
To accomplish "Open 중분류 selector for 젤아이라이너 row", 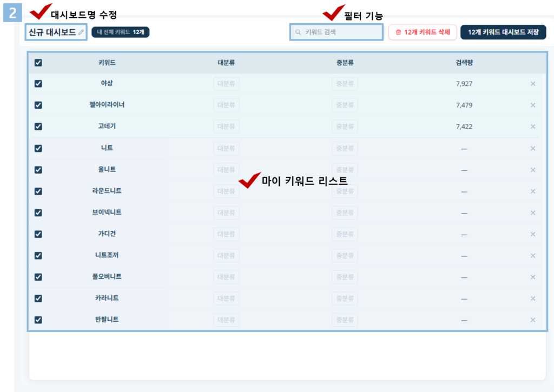I will tap(345, 105).
